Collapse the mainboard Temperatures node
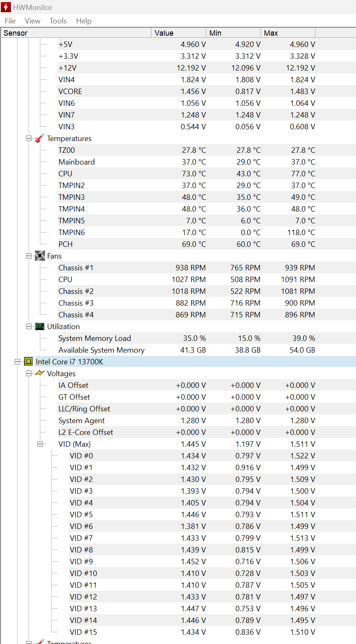Image resolution: width=356 pixels, height=644 pixels. (29, 138)
